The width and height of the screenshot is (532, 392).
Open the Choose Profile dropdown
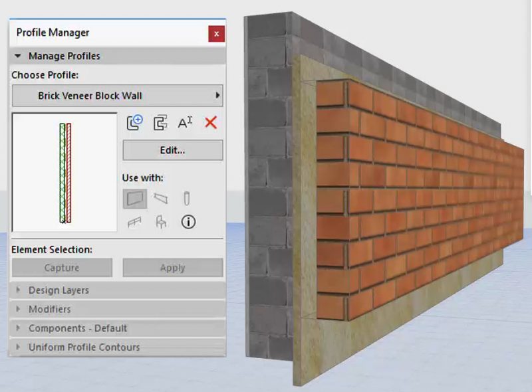click(x=117, y=95)
